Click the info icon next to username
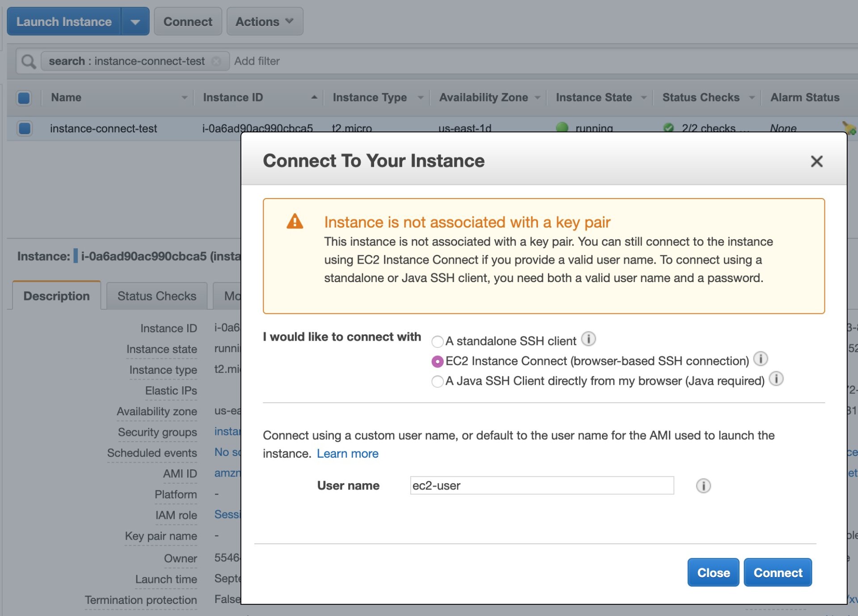This screenshot has height=616, width=858. (x=703, y=485)
